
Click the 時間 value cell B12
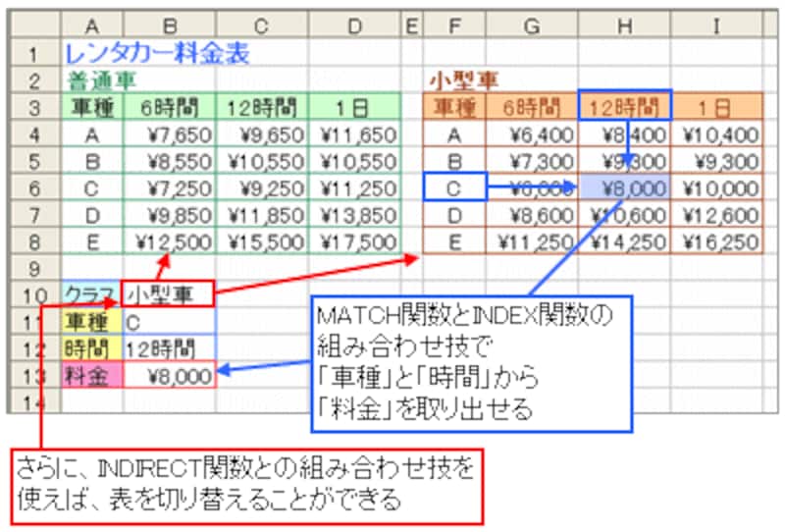click(169, 346)
